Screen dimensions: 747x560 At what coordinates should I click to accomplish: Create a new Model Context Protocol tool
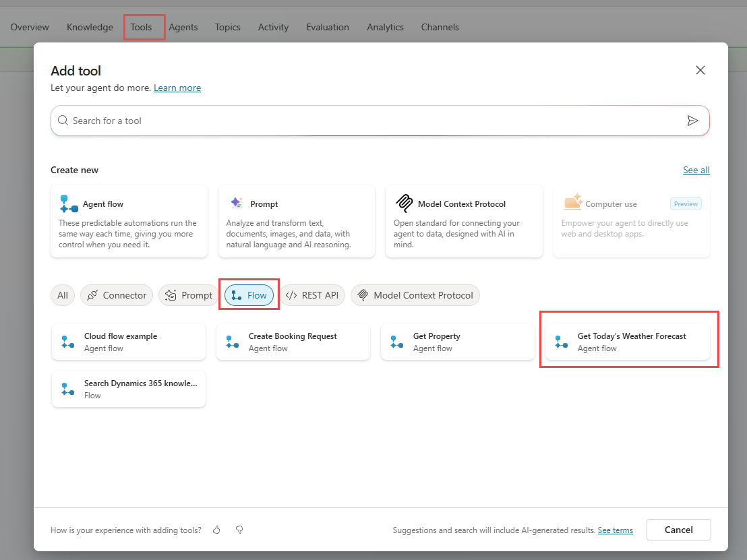pos(464,221)
